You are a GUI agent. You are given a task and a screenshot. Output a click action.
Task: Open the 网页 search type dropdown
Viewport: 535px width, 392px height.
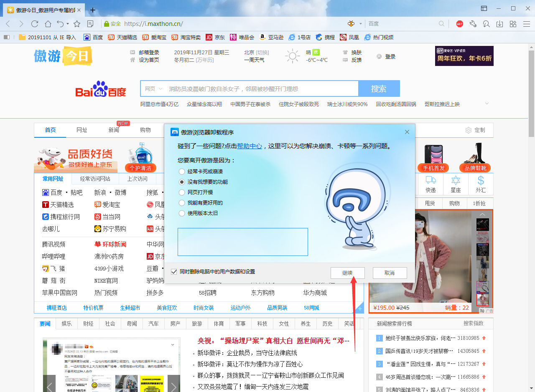pos(152,89)
